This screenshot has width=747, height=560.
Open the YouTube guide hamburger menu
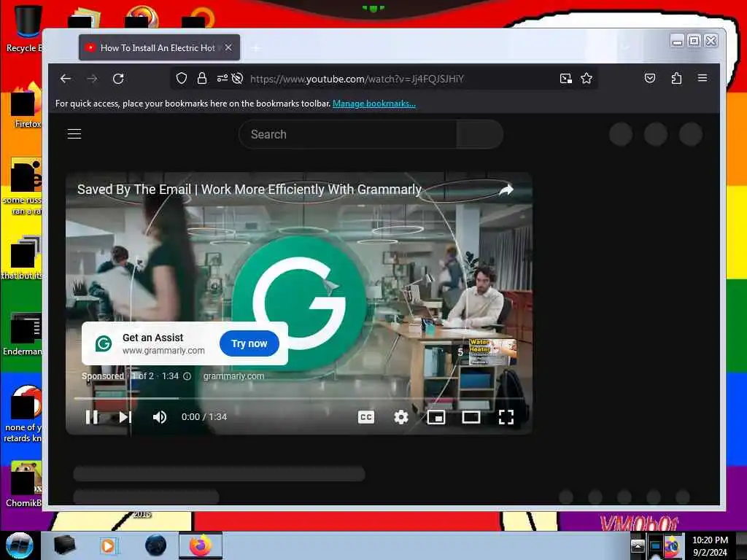pos(74,134)
